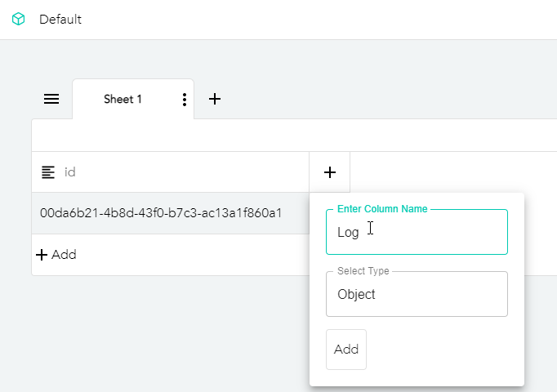The image size is (557, 392).
Task: Open the Default project title
Action: [x=60, y=20]
